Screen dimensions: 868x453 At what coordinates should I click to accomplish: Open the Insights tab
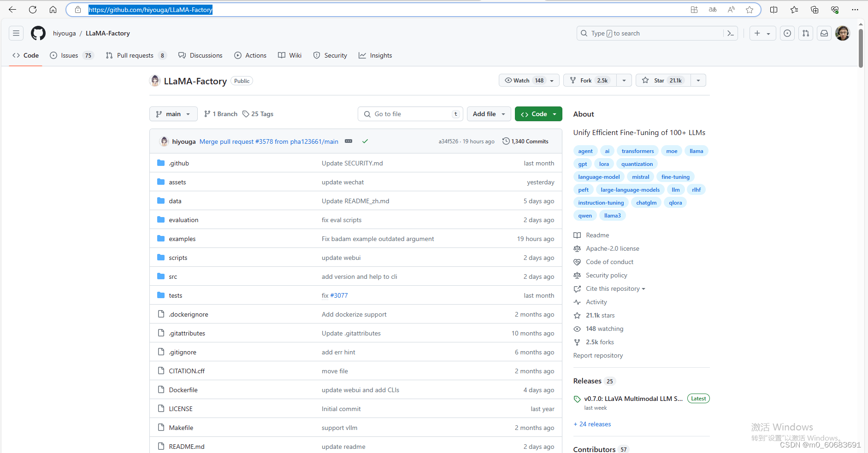[376, 55]
